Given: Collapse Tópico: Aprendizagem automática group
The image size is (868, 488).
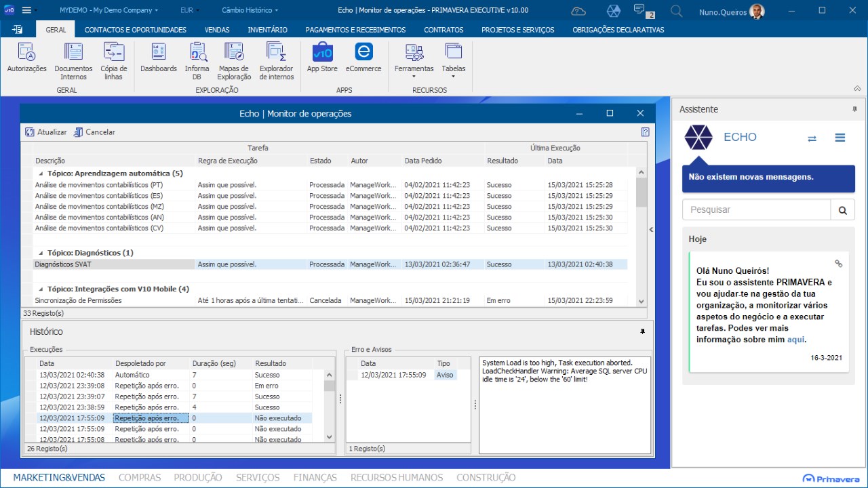Looking at the screenshot, I should [40, 174].
